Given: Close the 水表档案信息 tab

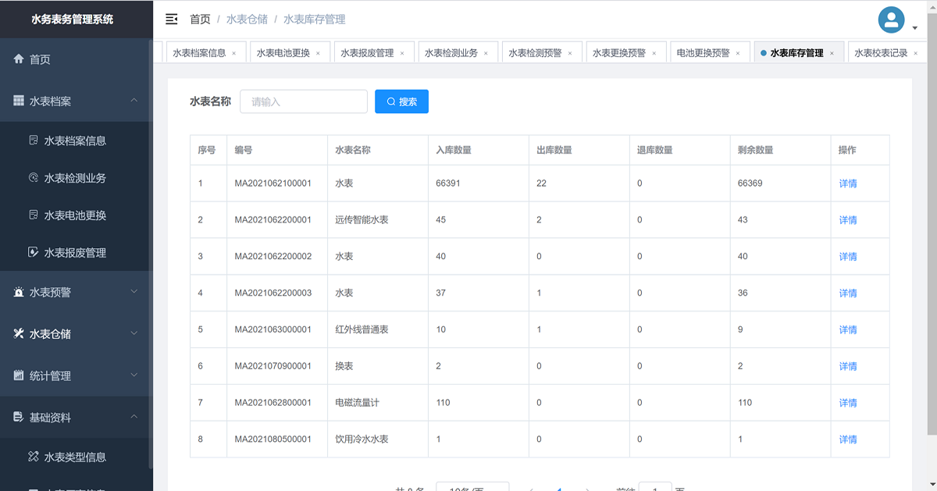Looking at the screenshot, I should click(x=234, y=54).
